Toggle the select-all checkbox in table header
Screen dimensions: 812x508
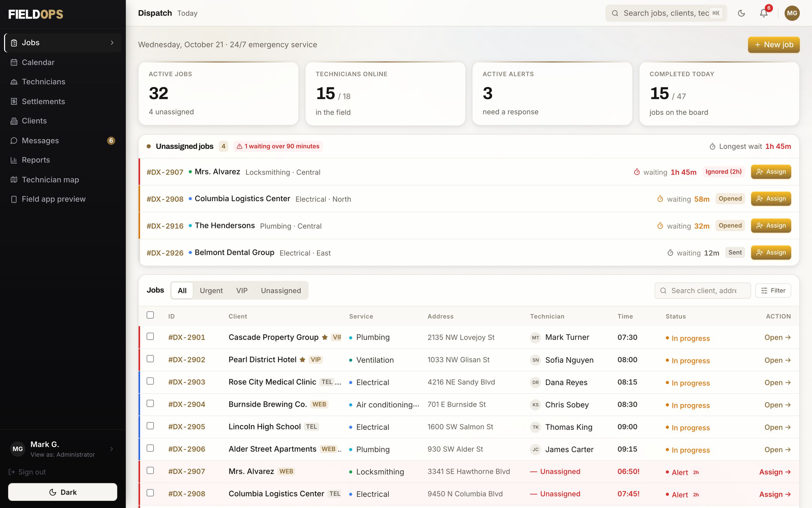tap(150, 315)
